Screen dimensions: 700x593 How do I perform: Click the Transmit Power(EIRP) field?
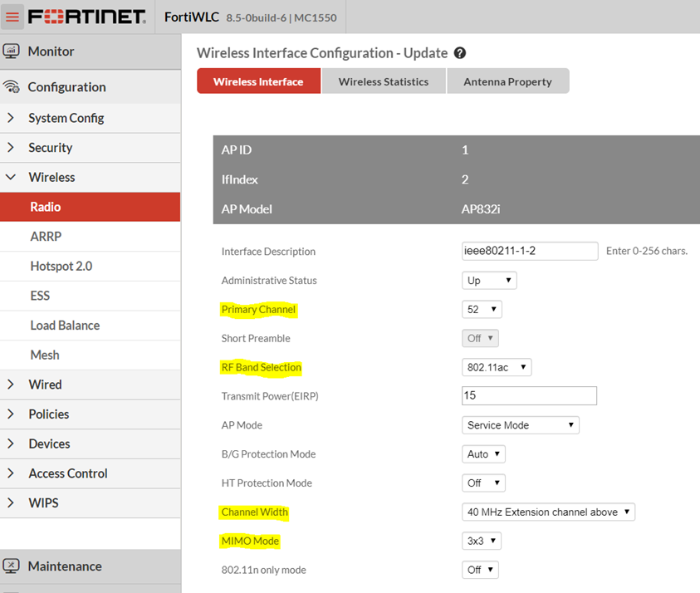pyautogui.click(x=529, y=395)
